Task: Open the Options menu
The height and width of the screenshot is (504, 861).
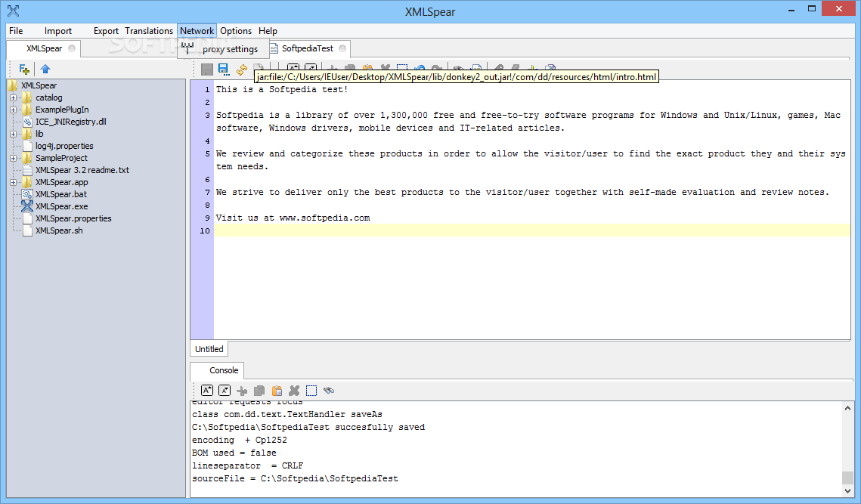Action: (x=236, y=31)
